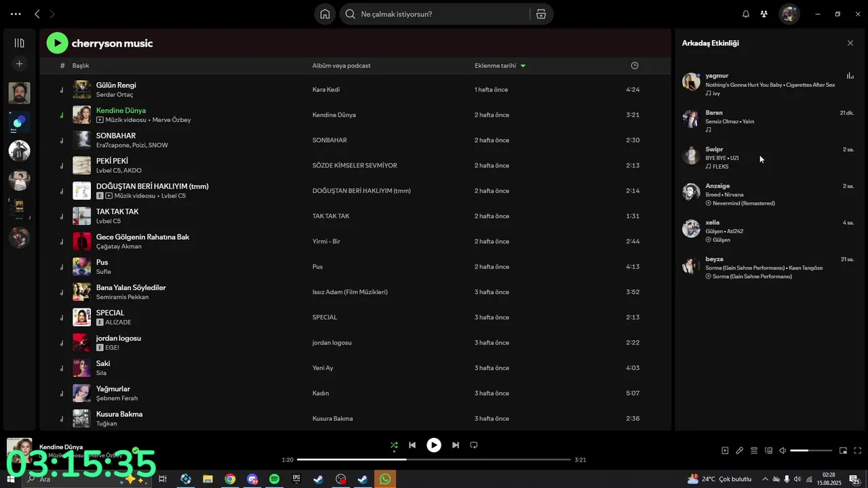Toggle repeat mode
This screenshot has width=868, height=488.
[474, 445]
